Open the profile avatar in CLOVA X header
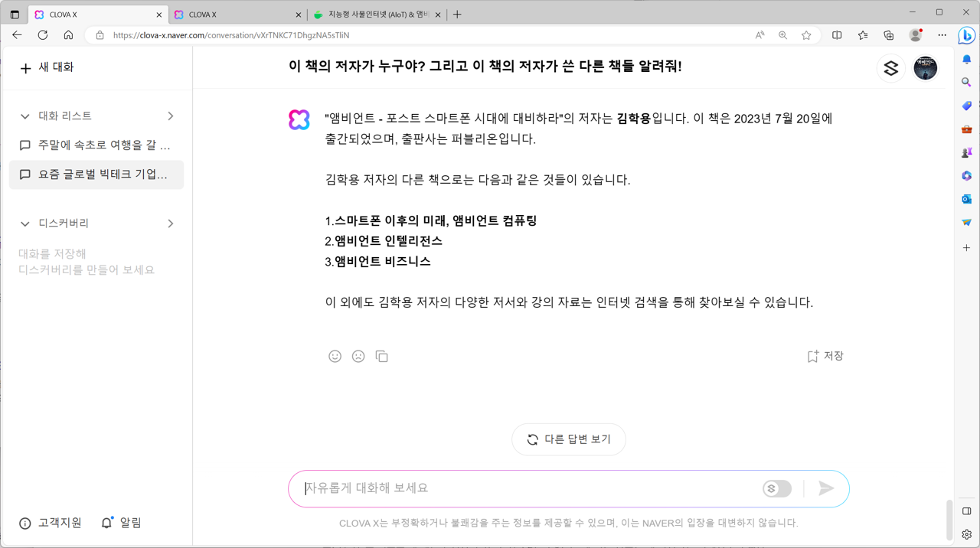 click(x=925, y=68)
